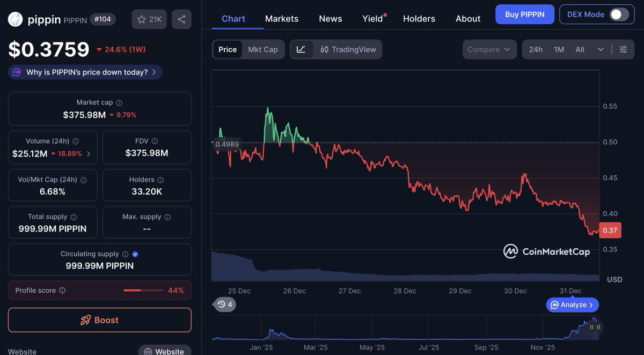Click the 0.37 current price tag
Viewport: 644px width, 355px height.
coord(610,230)
